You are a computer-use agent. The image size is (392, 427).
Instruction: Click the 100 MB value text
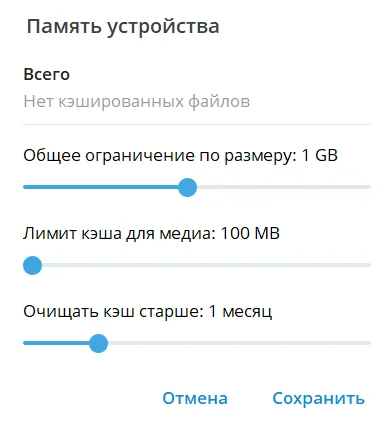point(250,233)
